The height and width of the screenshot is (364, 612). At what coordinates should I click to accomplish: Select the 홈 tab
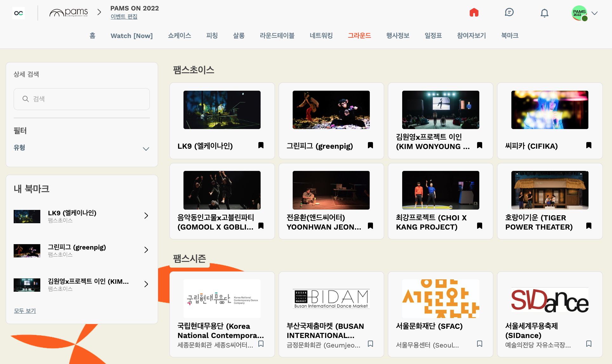pyautogui.click(x=92, y=36)
